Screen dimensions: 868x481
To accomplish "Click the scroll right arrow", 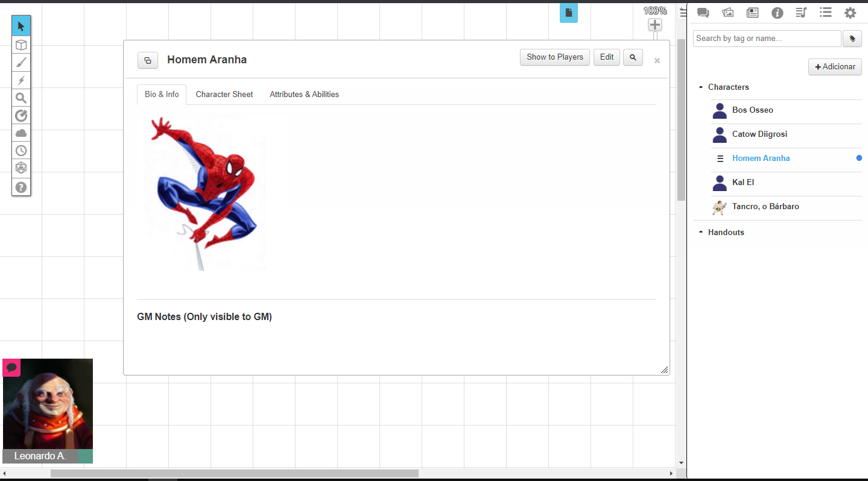I will point(671,474).
